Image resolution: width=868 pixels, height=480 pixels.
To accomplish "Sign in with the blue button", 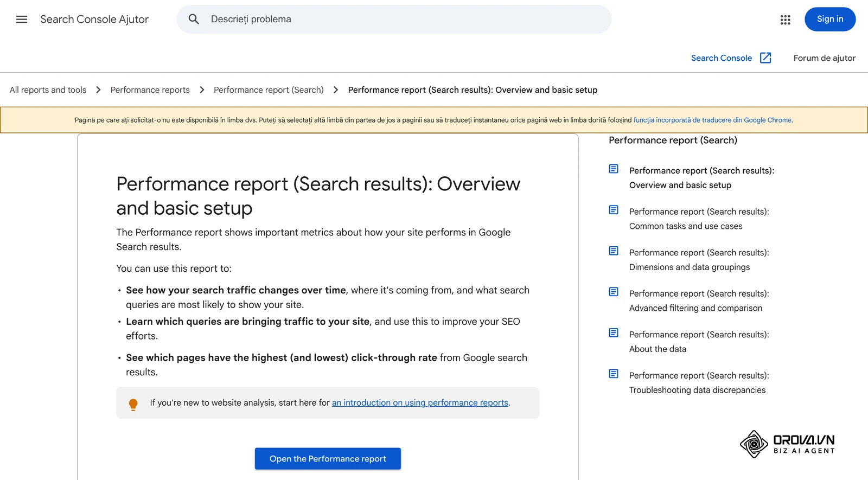I will pos(830,20).
